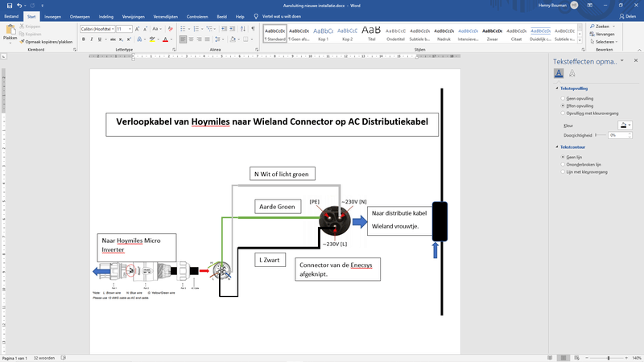
Task: Increase font size with grow-font icon
Action: click(137, 29)
